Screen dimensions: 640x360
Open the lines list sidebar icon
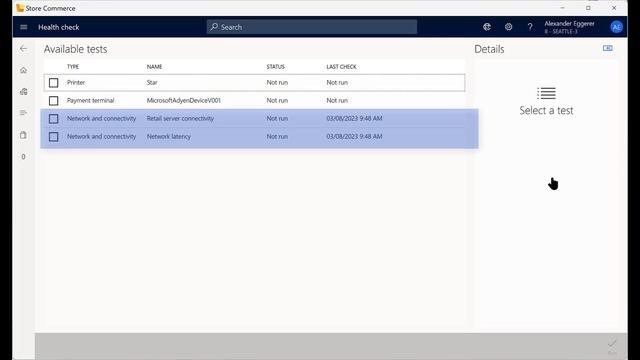24,113
